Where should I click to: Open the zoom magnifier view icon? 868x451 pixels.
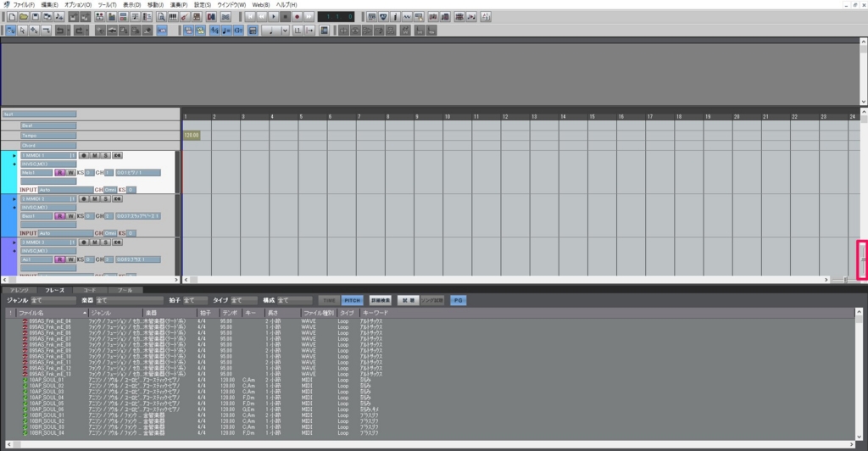pos(161,17)
